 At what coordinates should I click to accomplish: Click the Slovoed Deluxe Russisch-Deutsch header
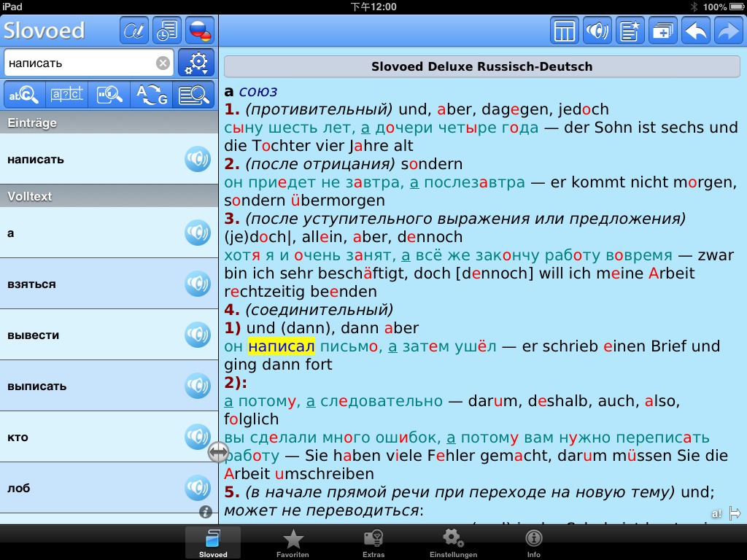pos(481,66)
